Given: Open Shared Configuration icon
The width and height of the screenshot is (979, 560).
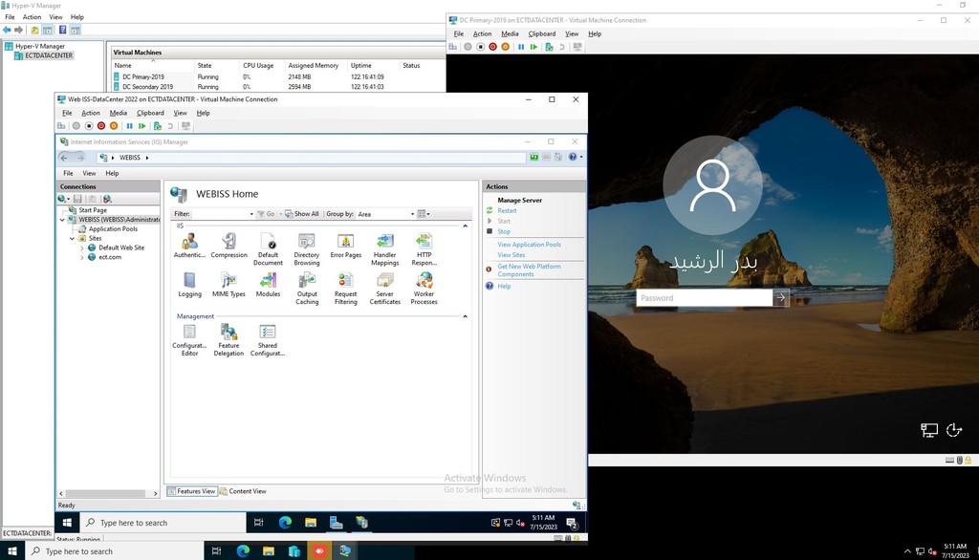Looking at the screenshot, I should [x=268, y=340].
